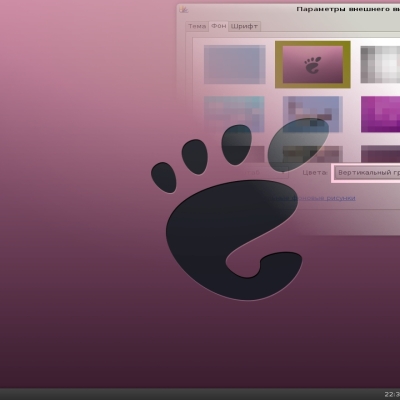Follow the фоновые рисунки link
The width and height of the screenshot is (400, 400).
pyautogui.click(x=323, y=198)
